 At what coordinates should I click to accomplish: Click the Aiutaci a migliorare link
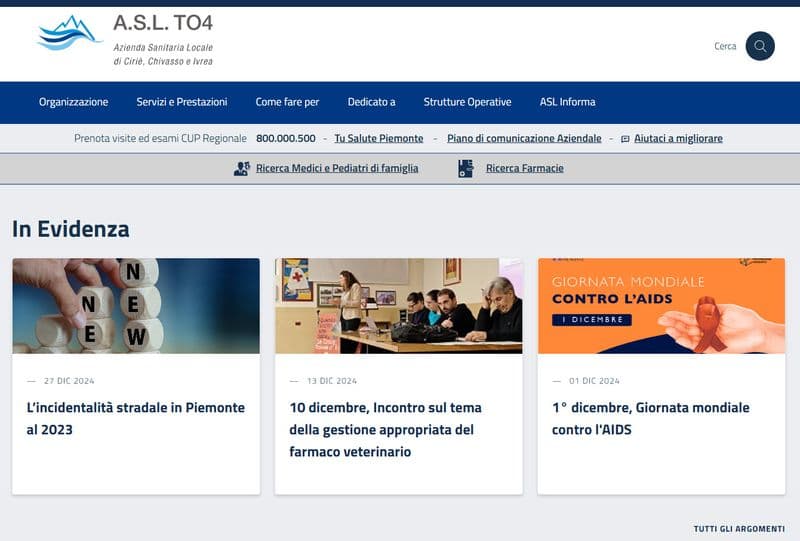tap(678, 138)
